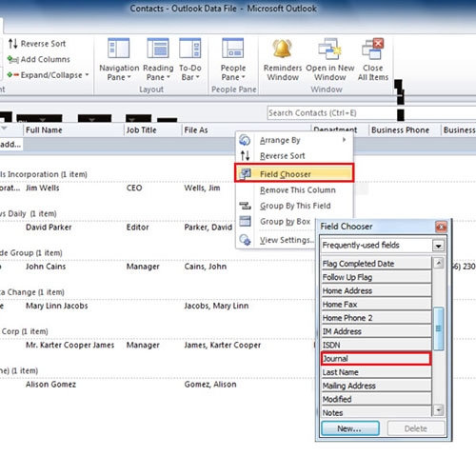This screenshot has width=476, height=476.
Task: Click the Field Chooser scroll up arrow
Action: (438, 263)
